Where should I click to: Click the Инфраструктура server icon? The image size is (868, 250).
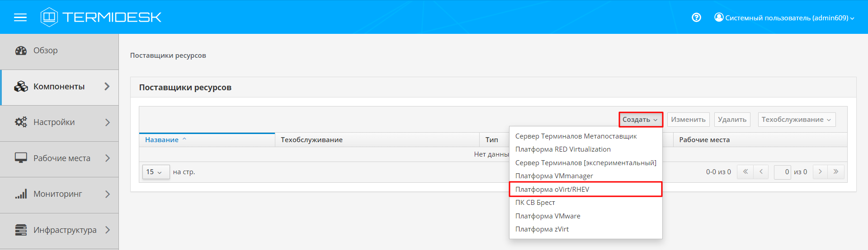tap(21, 230)
